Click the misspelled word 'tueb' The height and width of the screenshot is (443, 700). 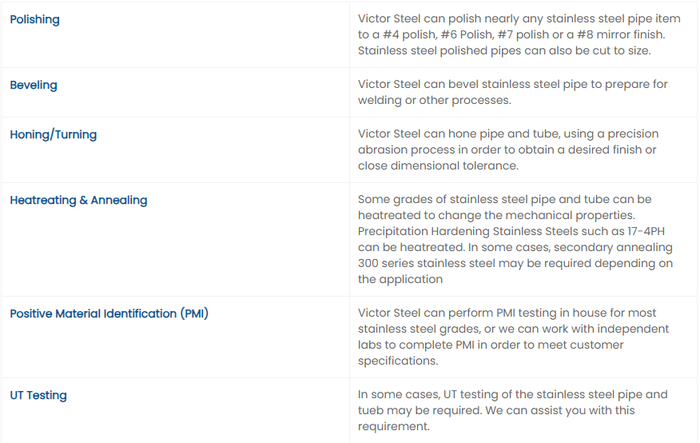click(373, 410)
